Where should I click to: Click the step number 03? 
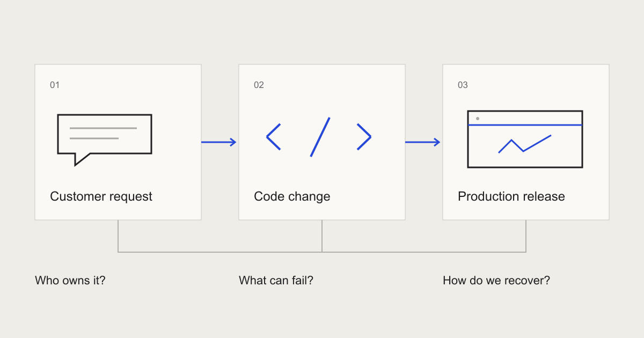(x=463, y=85)
